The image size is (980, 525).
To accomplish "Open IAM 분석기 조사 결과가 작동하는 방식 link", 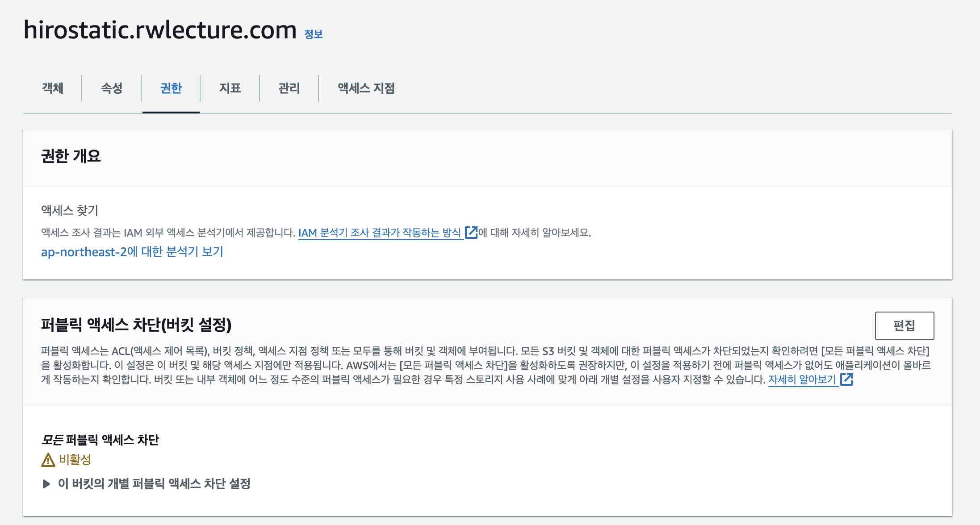I will (379, 233).
